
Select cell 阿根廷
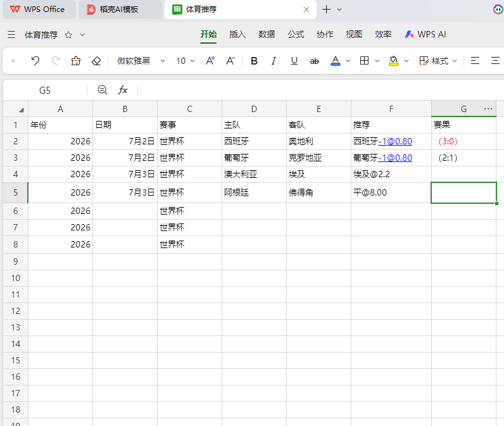[x=254, y=192]
